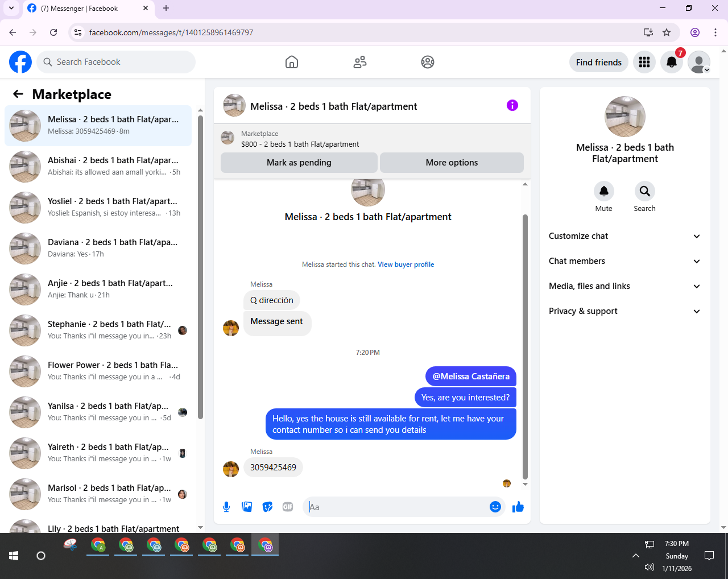728x579 pixels.
Task: Open Windows action center notifications
Action: [709, 556]
